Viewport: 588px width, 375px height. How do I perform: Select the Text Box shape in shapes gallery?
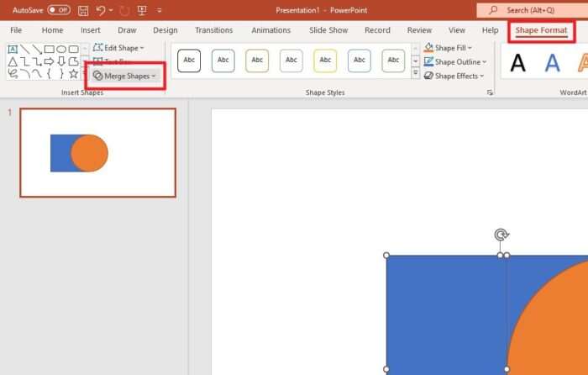click(13, 49)
